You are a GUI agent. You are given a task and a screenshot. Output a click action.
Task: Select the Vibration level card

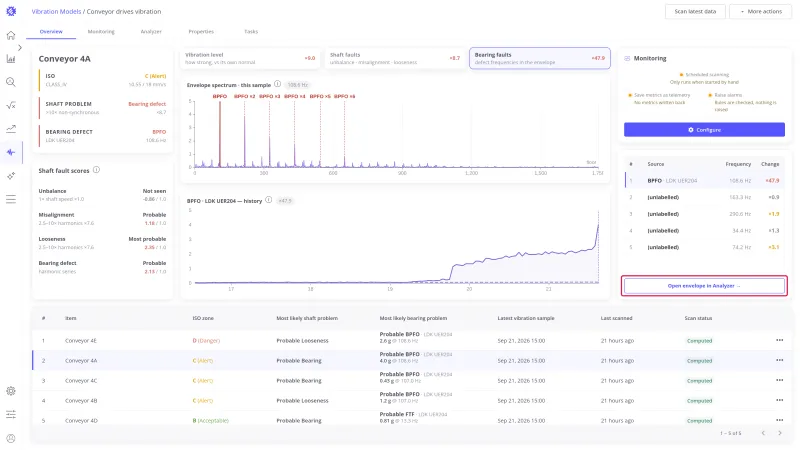249,58
